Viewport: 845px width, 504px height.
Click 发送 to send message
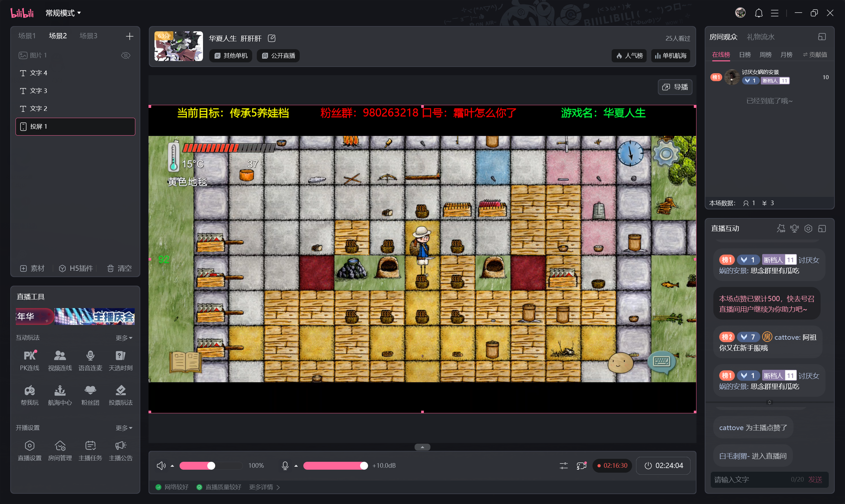(x=815, y=480)
